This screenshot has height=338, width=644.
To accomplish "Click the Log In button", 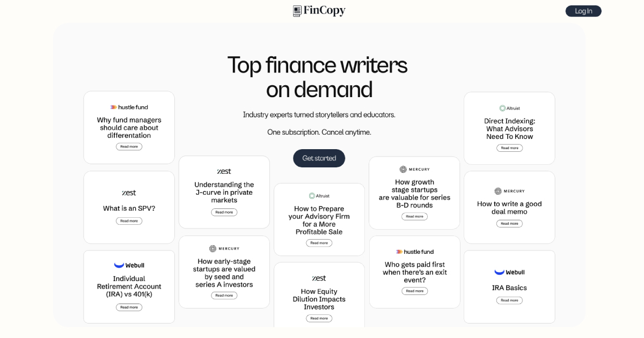I will pos(583,11).
